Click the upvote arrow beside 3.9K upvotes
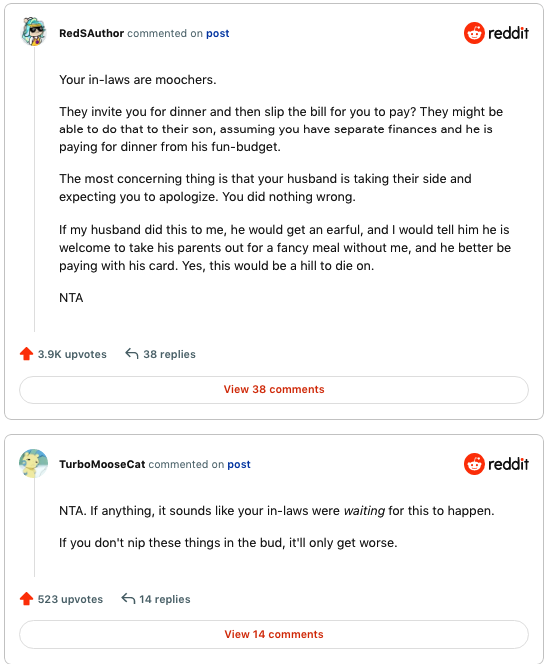Screen dimensions: 553x671 pos(26,354)
